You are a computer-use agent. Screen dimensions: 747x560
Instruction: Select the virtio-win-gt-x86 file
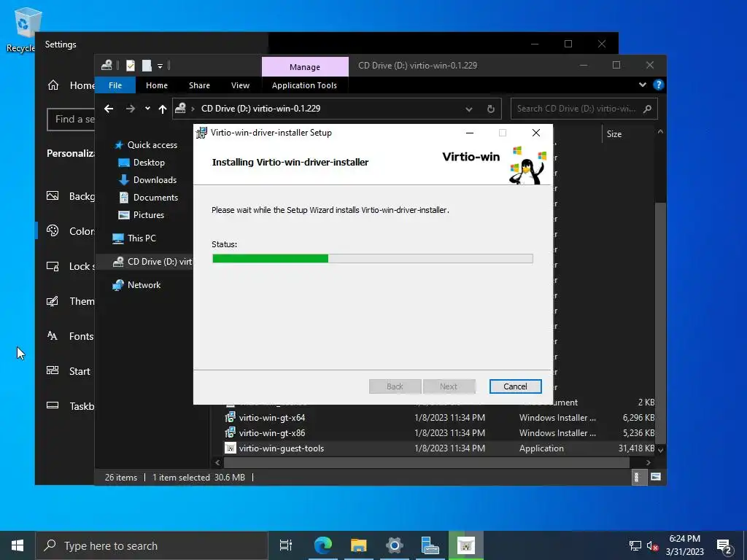[x=271, y=433]
